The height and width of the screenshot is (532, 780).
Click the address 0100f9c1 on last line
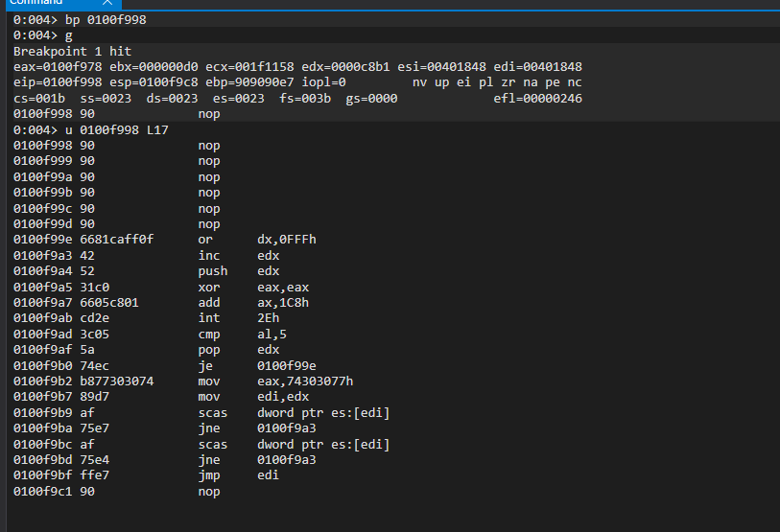[x=40, y=491]
